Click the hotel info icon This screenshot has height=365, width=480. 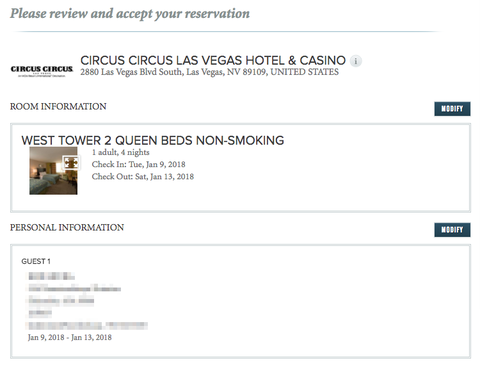356,61
